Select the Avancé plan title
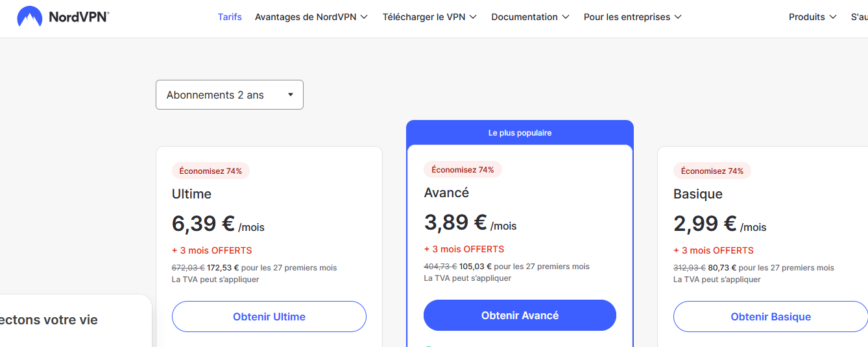Image resolution: width=868 pixels, height=347 pixels. pos(446,193)
